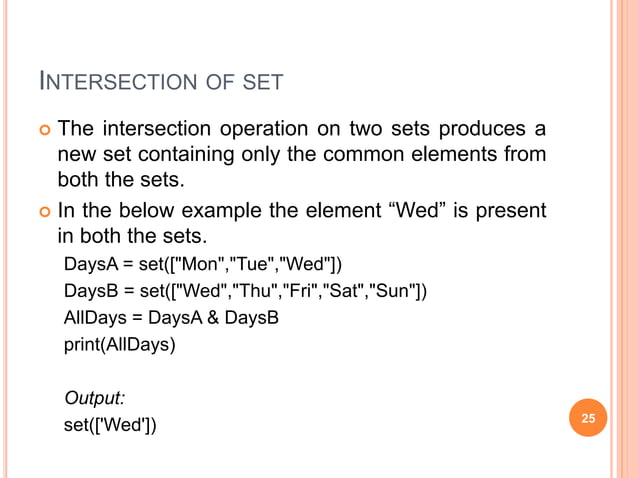Viewport: 638px width, 478px height.
Task: Click the second orange bullet marker
Action: (x=45, y=212)
